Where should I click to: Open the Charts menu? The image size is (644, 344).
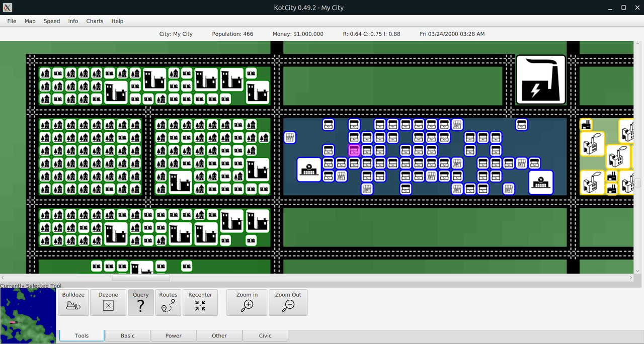[95, 21]
